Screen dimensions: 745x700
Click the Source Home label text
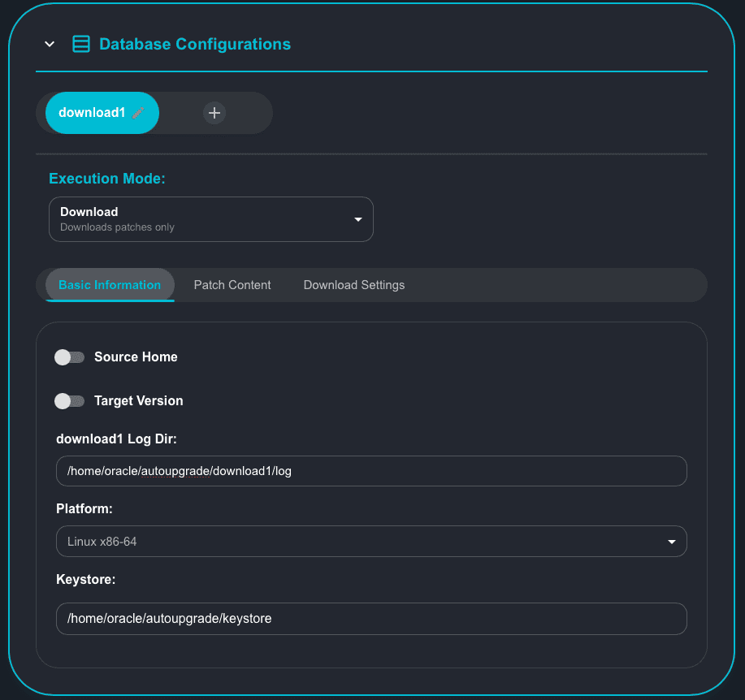click(x=136, y=357)
